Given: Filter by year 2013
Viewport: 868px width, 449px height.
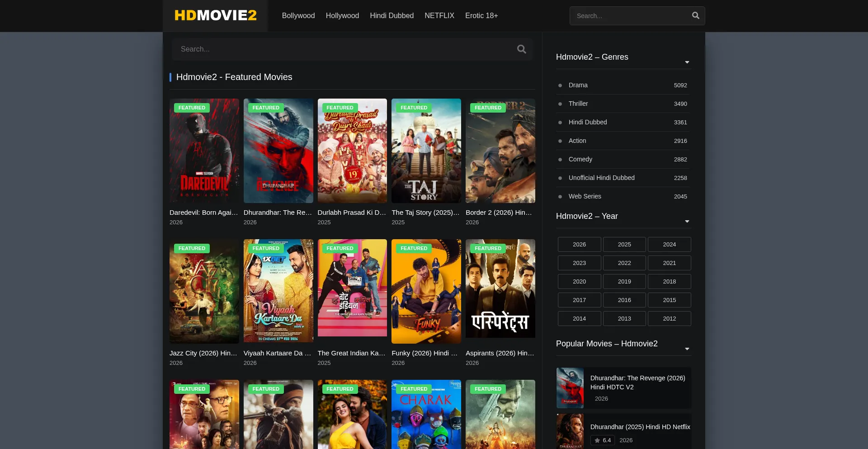Looking at the screenshot, I should click(624, 318).
